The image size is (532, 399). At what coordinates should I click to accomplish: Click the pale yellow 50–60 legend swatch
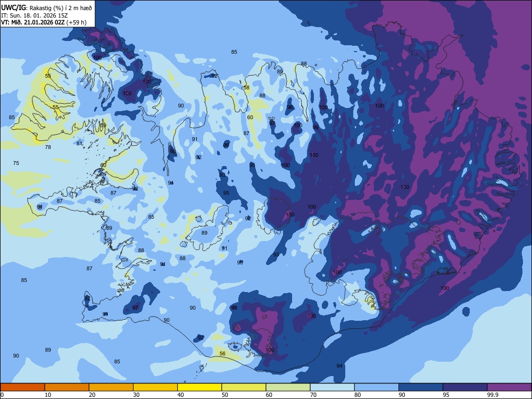pyautogui.click(x=244, y=387)
